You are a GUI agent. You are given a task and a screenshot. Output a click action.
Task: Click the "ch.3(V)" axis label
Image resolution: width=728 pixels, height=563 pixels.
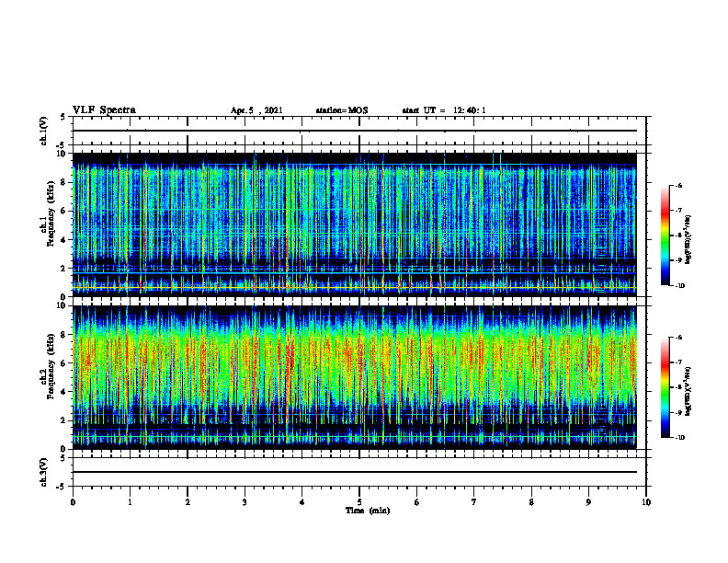coord(43,472)
